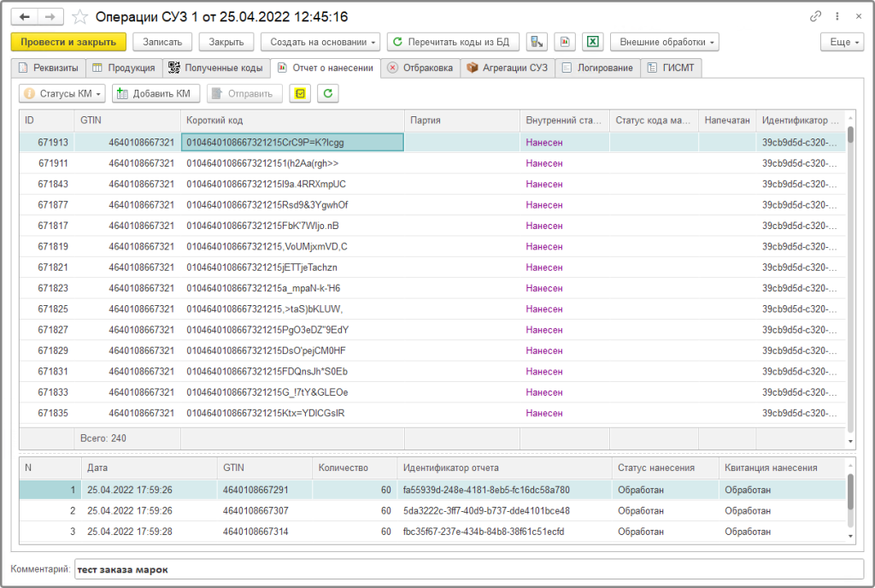Select code 0104640108667321215FDQnsJh*S0Eb
Image resolution: width=875 pixels, height=588 pixels.
point(267,372)
